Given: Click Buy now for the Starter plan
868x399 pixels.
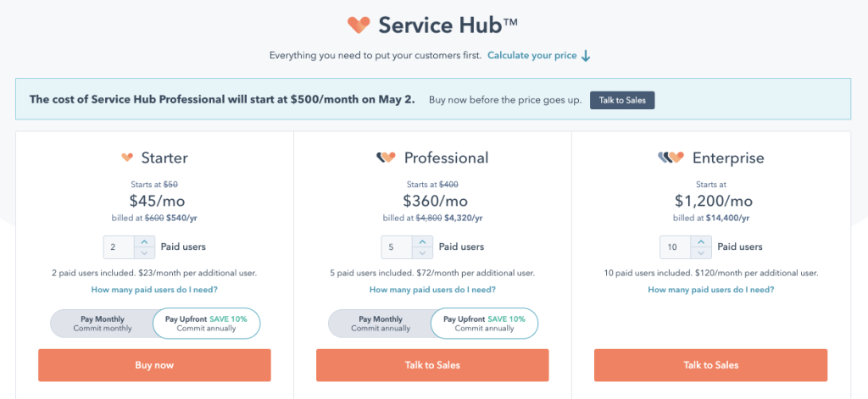Looking at the screenshot, I should [x=154, y=365].
